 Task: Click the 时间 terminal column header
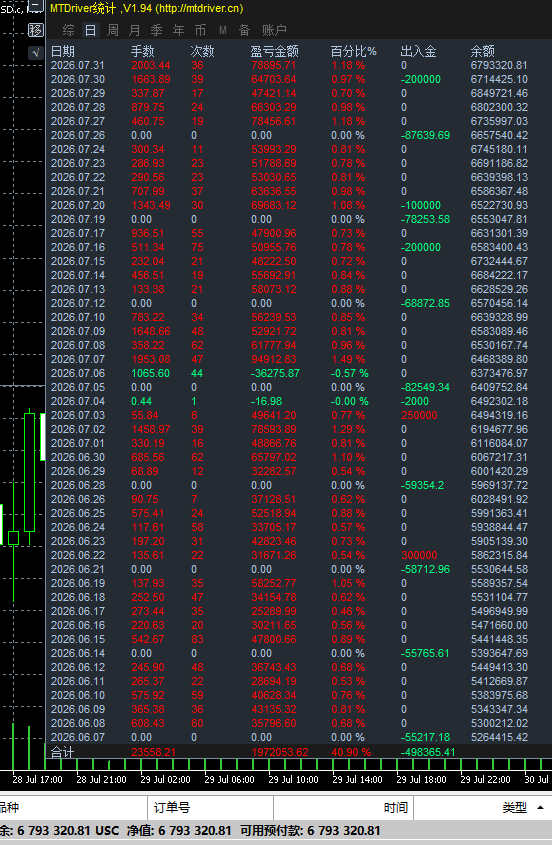coord(396,807)
